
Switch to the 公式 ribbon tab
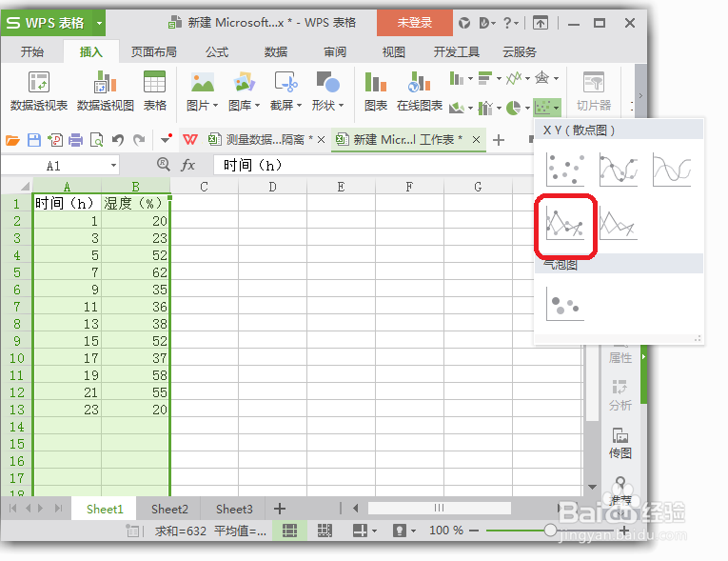tap(217, 52)
